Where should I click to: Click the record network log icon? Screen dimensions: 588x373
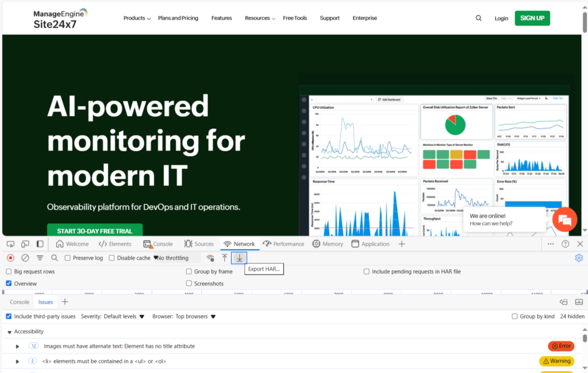(11, 258)
